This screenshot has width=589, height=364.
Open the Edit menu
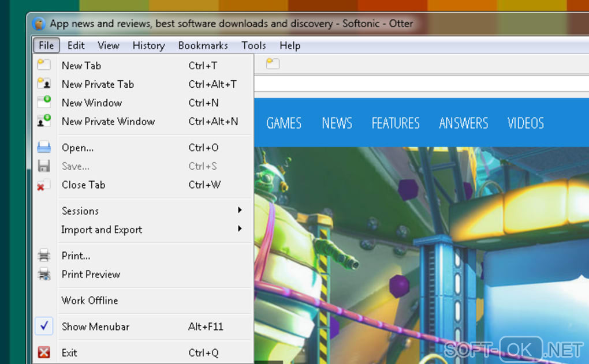(x=76, y=46)
